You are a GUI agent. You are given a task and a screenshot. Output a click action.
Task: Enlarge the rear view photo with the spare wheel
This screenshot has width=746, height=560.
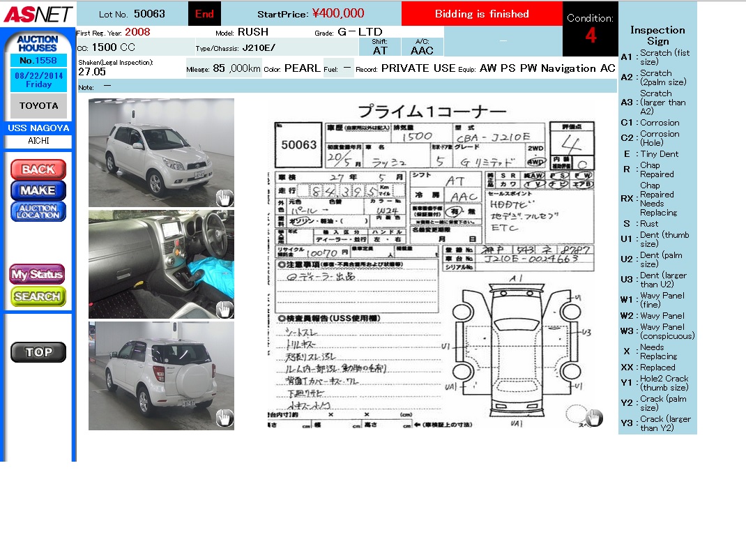[x=160, y=375]
